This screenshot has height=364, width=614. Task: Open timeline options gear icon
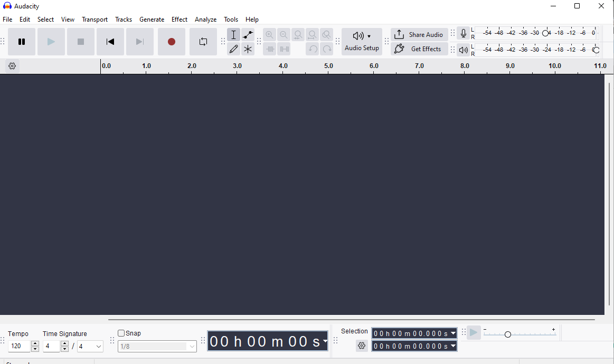point(12,66)
